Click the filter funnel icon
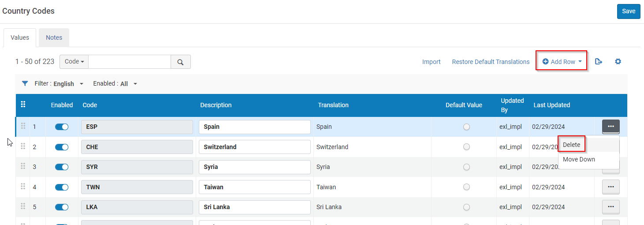This screenshot has height=225, width=644. point(25,83)
